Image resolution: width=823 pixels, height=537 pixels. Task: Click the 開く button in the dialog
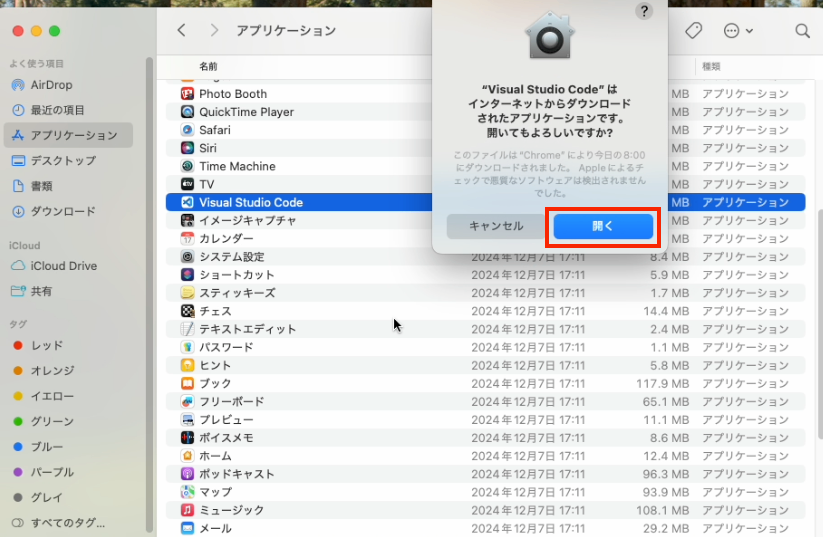(x=603, y=226)
